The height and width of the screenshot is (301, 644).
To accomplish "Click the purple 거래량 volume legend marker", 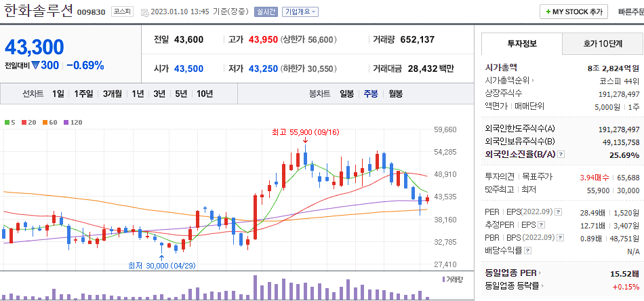I will tap(443, 280).
